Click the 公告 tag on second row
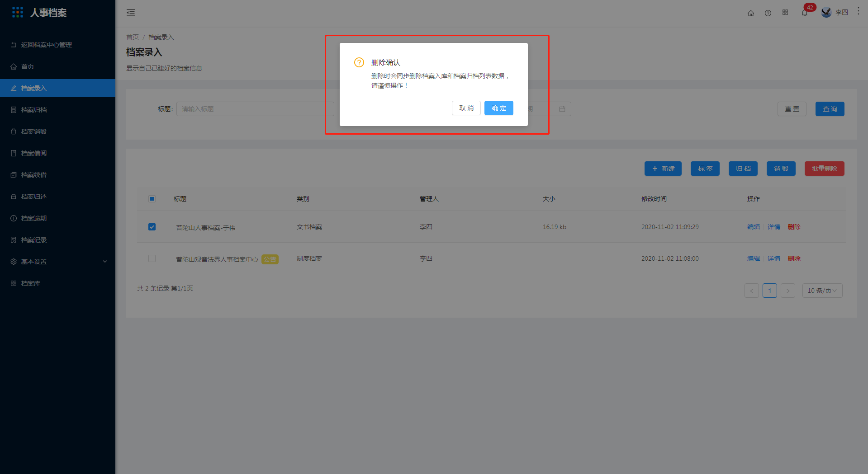 [270, 259]
